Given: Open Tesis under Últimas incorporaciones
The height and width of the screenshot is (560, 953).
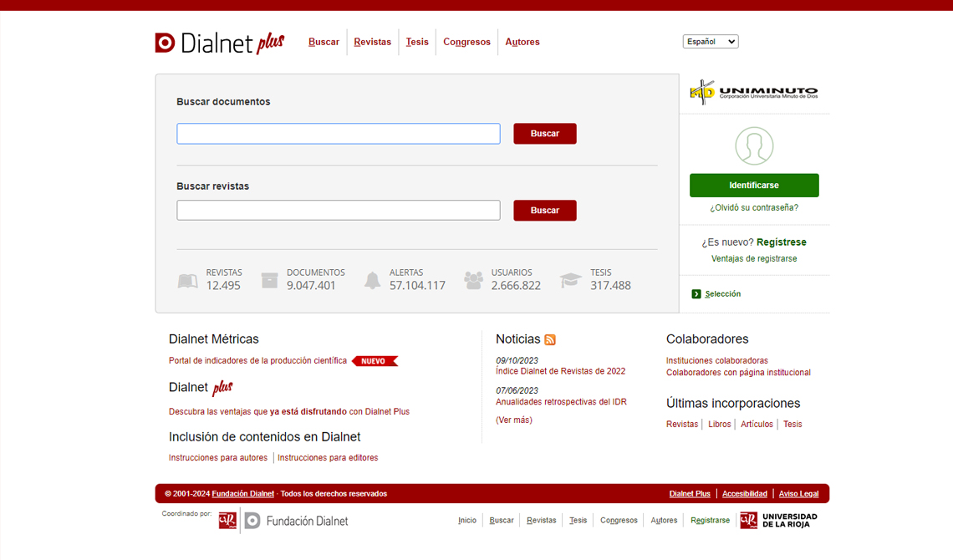Looking at the screenshot, I should [792, 425].
